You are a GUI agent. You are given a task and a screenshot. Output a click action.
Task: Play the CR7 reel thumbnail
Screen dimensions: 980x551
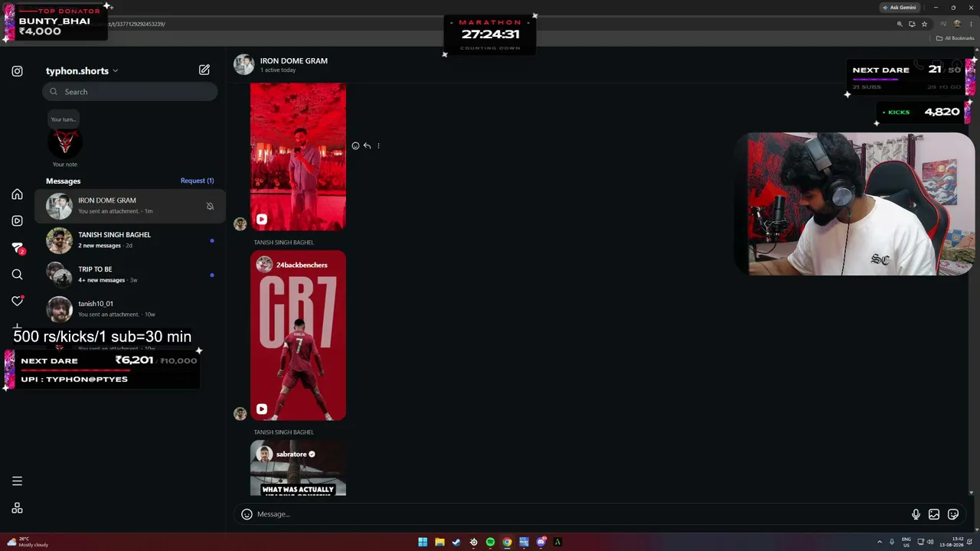pyautogui.click(x=298, y=336)
